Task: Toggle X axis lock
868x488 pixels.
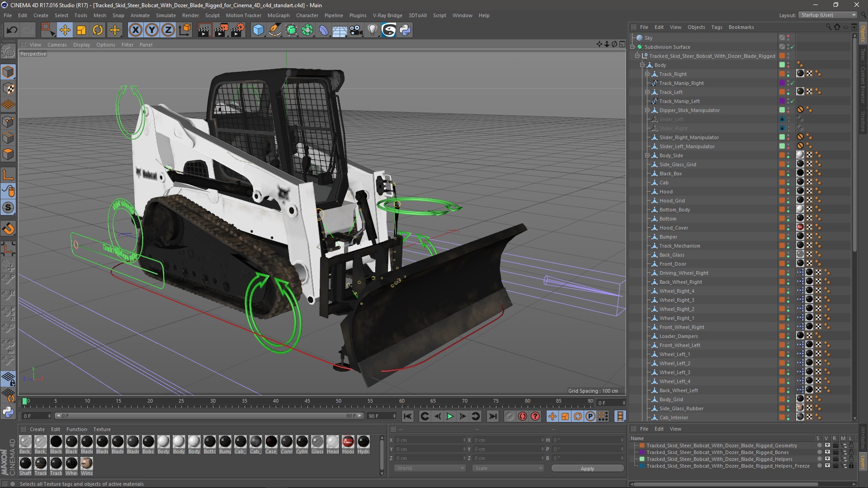Action: click(135, 30)
